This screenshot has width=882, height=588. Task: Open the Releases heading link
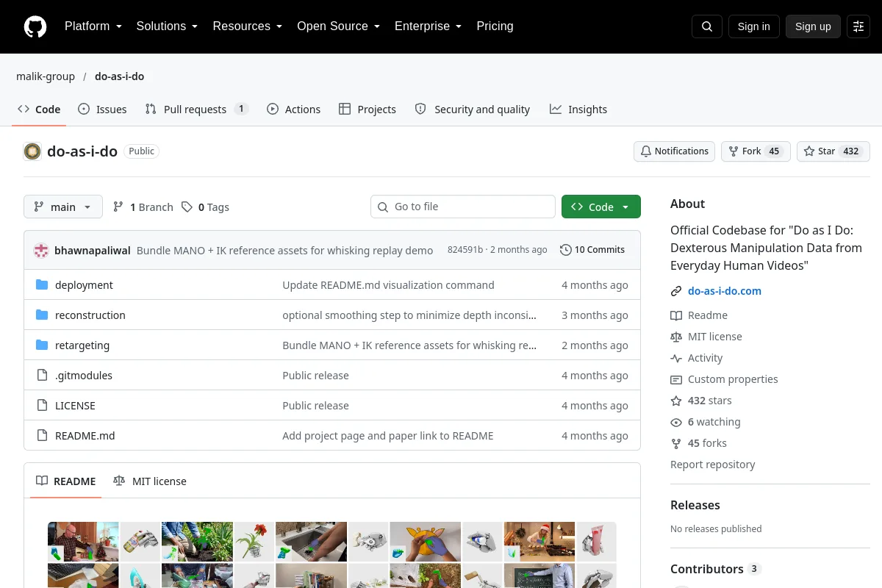coord(695,505)
